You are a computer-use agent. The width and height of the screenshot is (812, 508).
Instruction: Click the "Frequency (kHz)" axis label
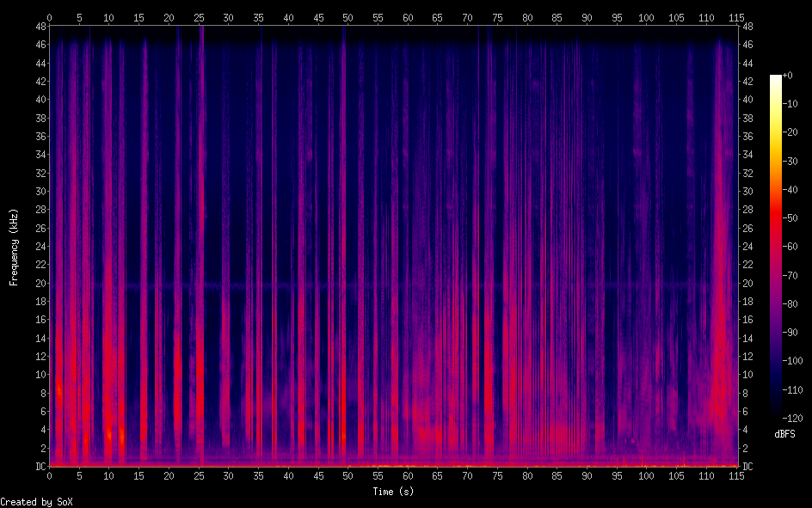[x=14, y=247]
